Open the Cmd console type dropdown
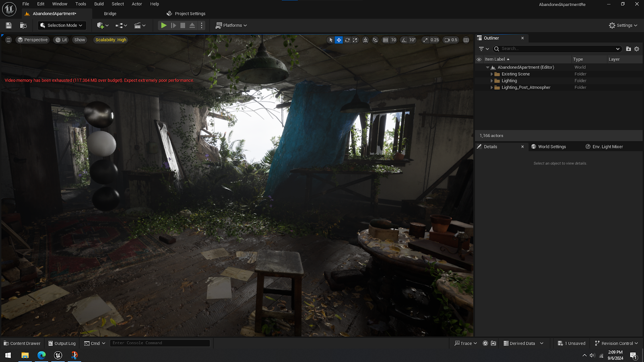This screenshot has height=362, width=644. coord(95,343)
